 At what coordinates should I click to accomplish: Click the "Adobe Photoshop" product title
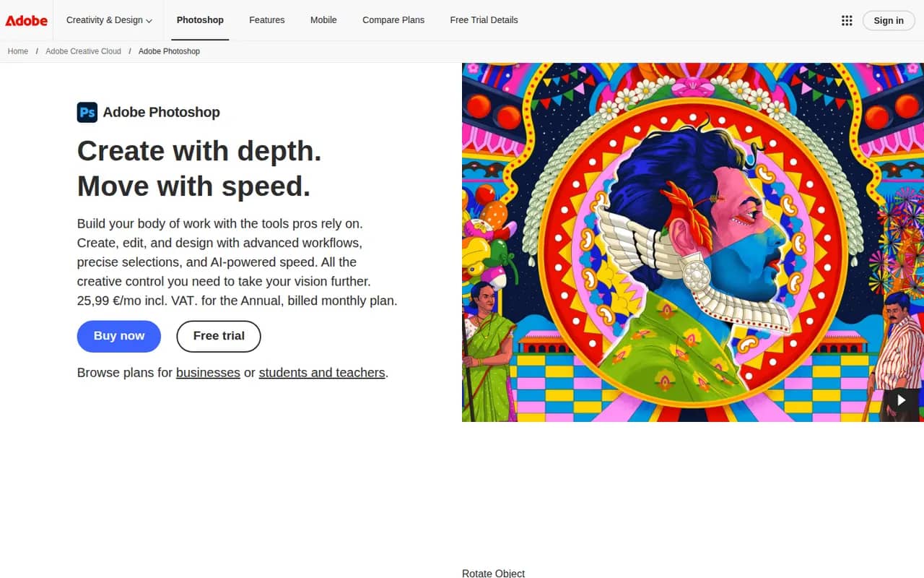tap(161, 112)
